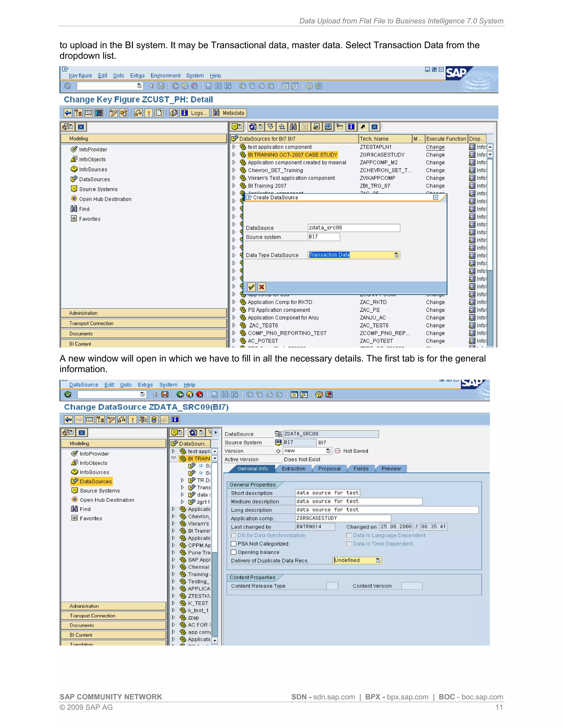Expand Application Comp for RKTD node
This screenshot has width=563, height=728.
[234, 302]
